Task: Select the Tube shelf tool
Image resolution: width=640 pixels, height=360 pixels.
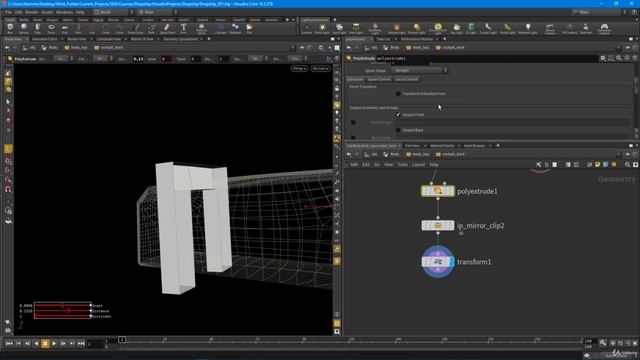Action: tap(38, 28)
